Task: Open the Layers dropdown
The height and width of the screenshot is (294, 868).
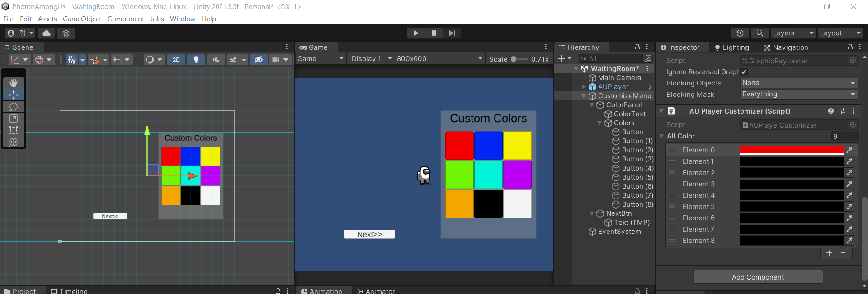Action: [x=793, y=33]
